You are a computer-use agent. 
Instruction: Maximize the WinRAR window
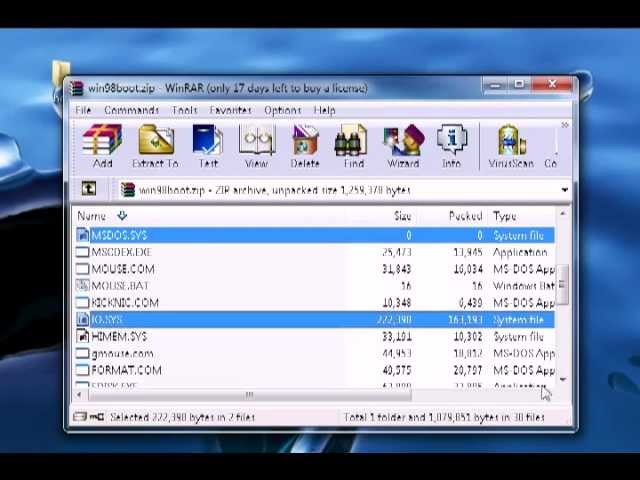(x=519, y=85)
